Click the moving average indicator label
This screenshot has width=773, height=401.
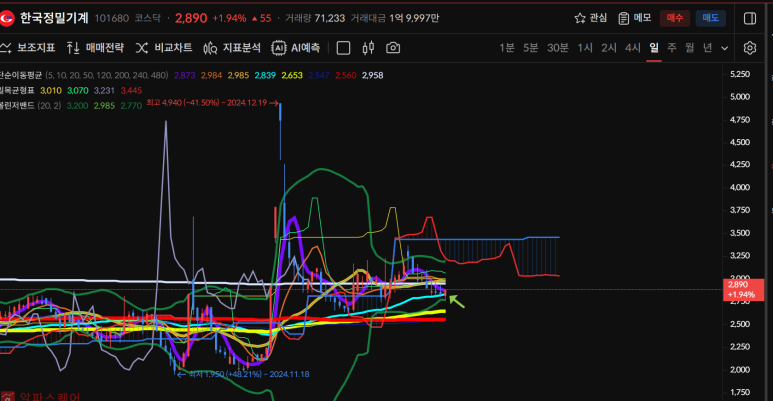click(21, 75)
